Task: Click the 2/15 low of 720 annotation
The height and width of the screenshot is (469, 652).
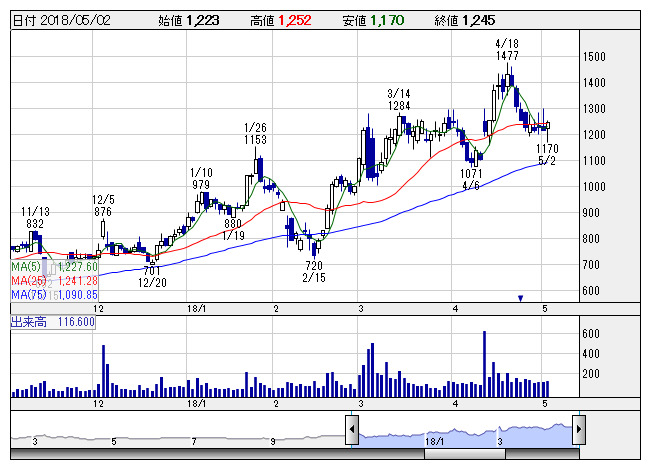Action: (314, 272)
